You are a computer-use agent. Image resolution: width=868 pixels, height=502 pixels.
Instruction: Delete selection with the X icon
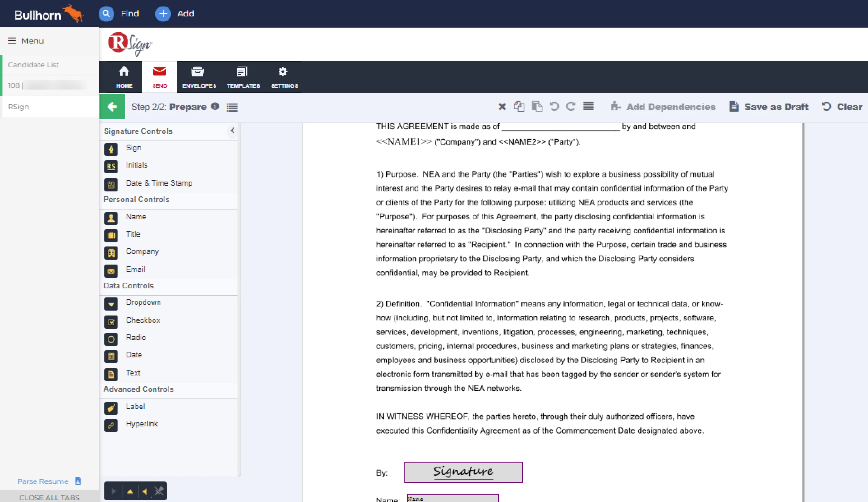502,107
